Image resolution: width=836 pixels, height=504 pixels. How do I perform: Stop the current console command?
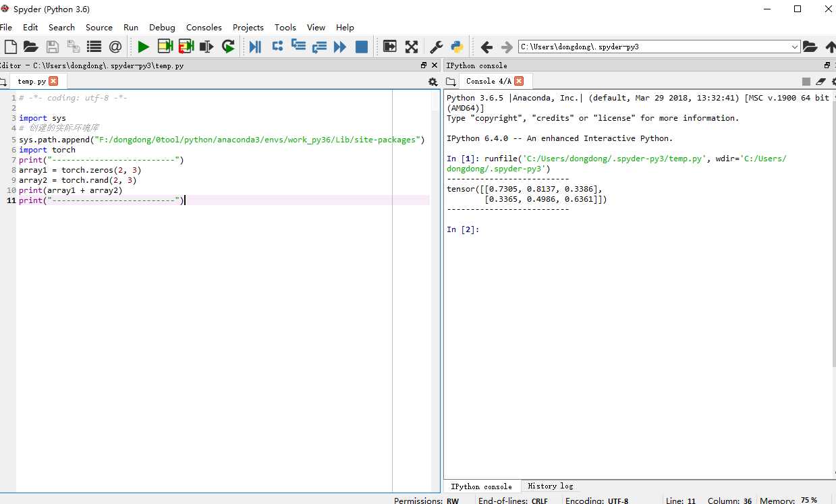pos(806,82)
